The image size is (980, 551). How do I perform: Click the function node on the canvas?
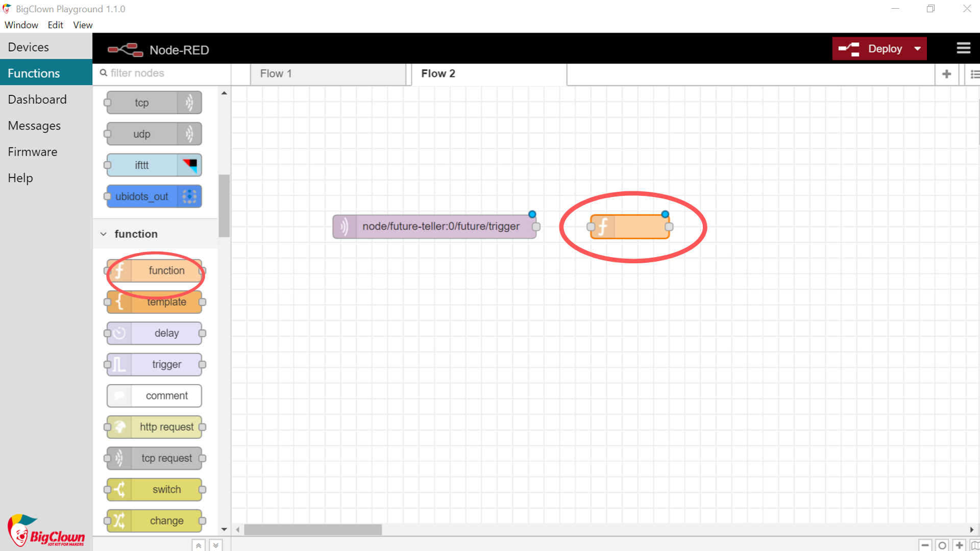630,227
